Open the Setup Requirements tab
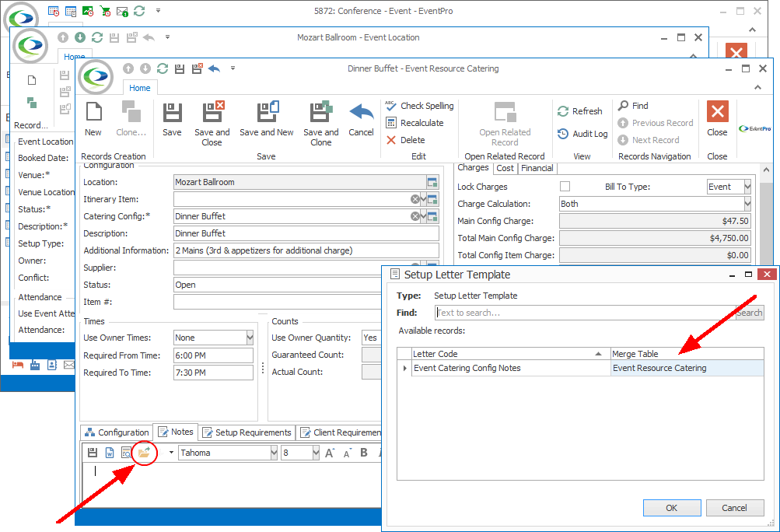 pos(247,432)
